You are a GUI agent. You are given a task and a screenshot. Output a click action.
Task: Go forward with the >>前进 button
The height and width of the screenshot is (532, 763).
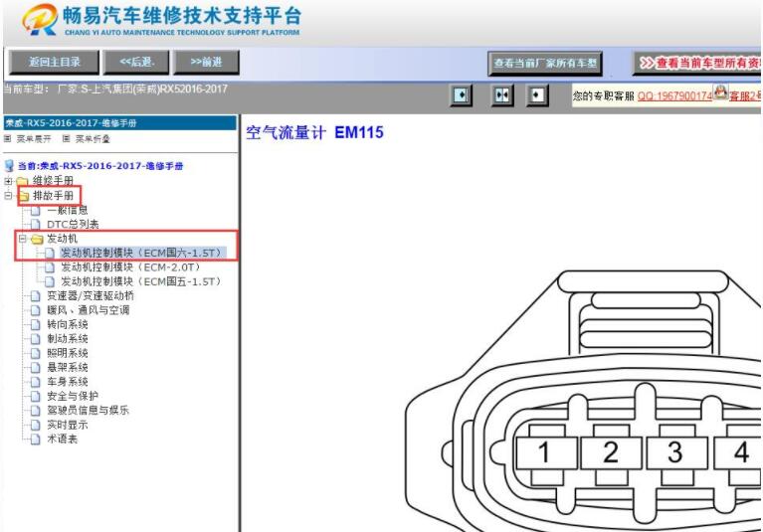tap(206, 63)
